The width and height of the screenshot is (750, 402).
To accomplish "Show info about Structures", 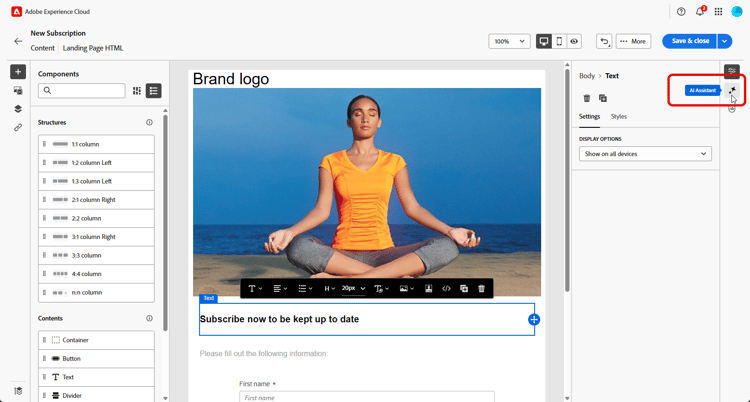I will pyautogui.click(x=149, y=123).
